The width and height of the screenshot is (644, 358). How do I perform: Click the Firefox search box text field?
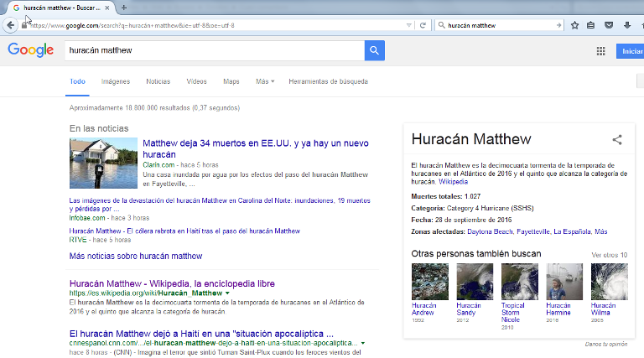click(500, 25)
